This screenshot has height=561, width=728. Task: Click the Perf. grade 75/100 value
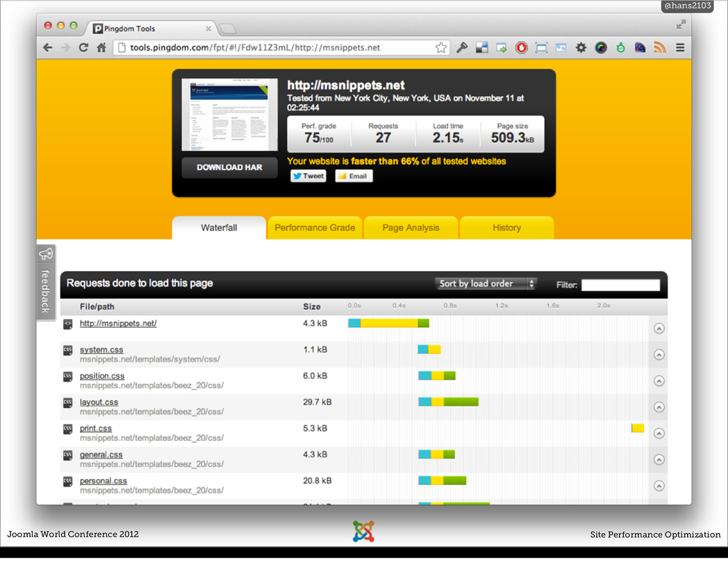319,138
